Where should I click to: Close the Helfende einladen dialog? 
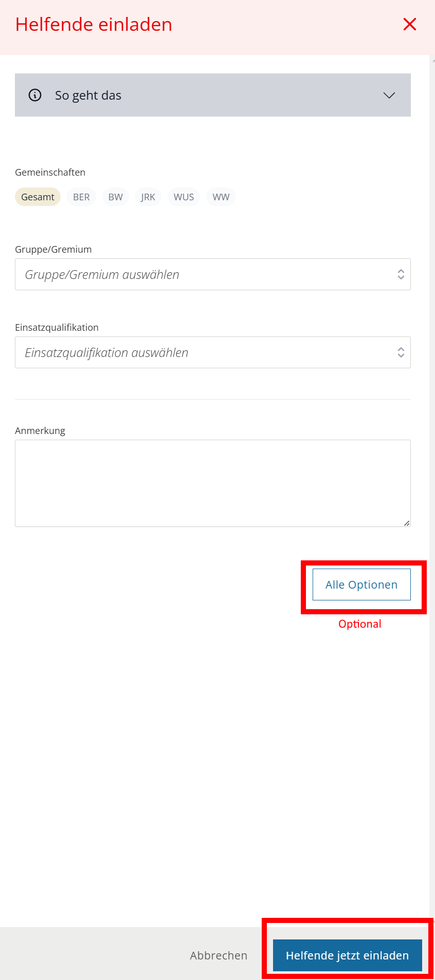[x=409, y=24]
